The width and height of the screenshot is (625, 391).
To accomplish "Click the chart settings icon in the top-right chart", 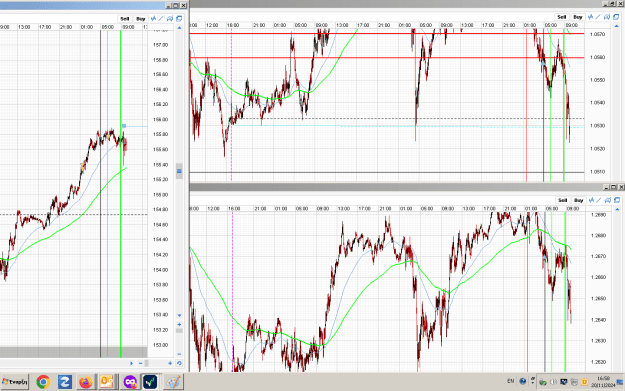I will pos(607,17).
